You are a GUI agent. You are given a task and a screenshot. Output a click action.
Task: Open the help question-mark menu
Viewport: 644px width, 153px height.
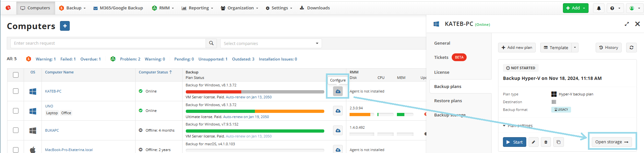[x=615, y=8]
